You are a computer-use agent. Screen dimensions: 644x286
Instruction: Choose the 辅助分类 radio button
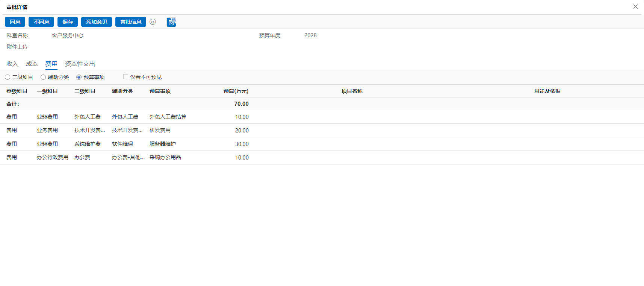pos(43,77)
